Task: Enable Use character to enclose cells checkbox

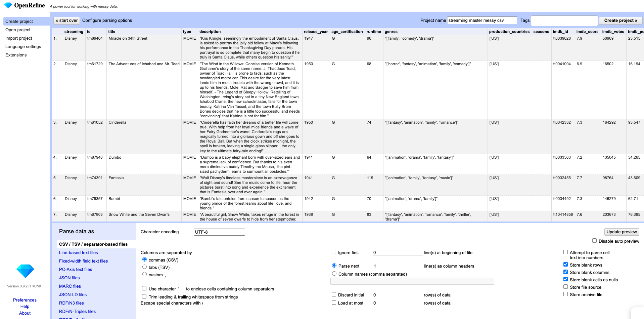Action: [144, 288]
